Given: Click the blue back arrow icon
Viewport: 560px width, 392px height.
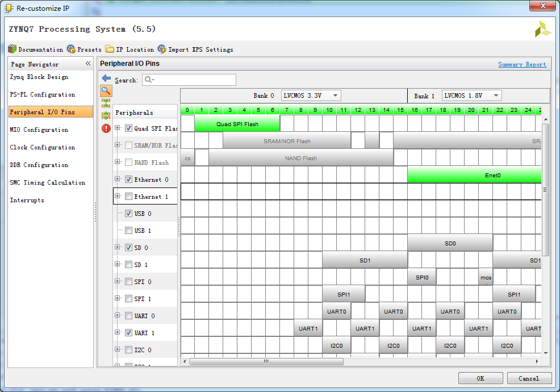Looking at the screenshot, I should point(106,78).
